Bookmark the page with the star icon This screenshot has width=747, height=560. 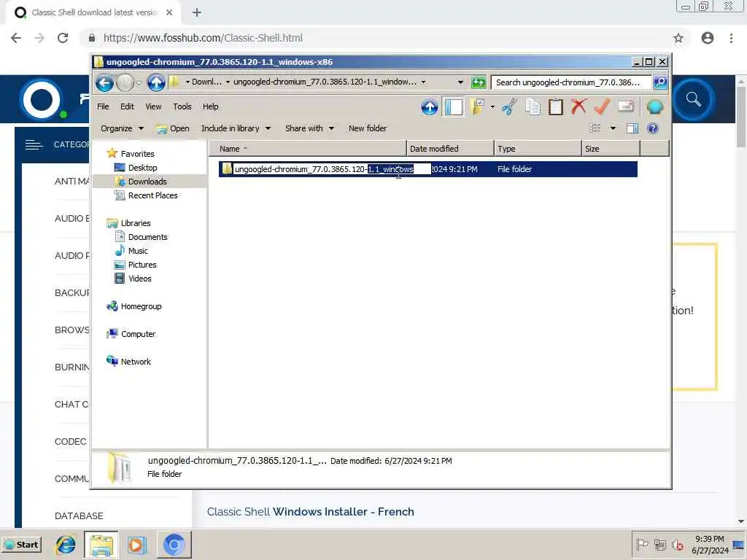point(678,38)
